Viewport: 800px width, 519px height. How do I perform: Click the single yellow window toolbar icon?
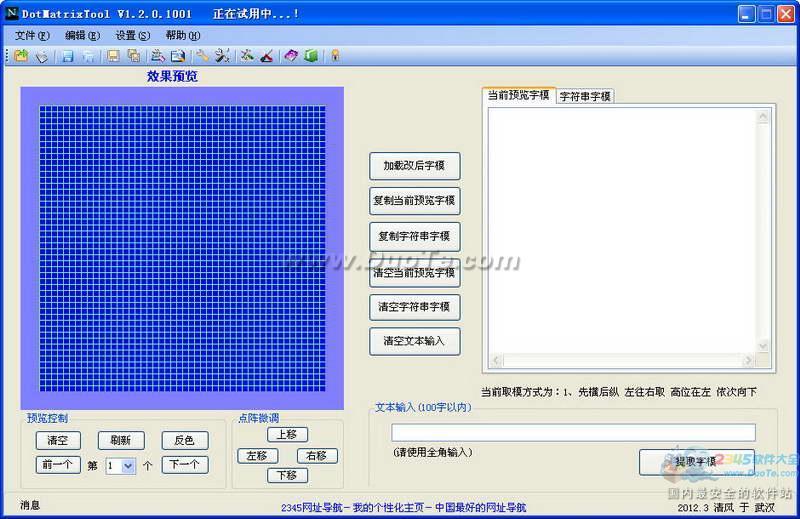pos(113,56)
